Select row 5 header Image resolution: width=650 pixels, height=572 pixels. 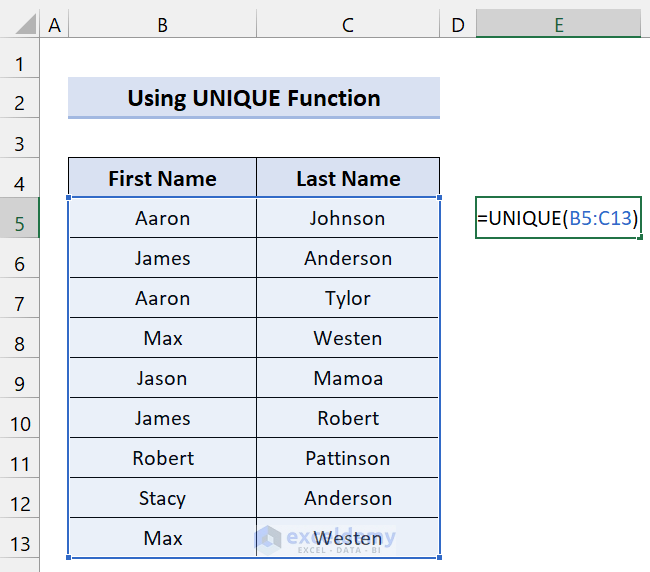point(20,219)
